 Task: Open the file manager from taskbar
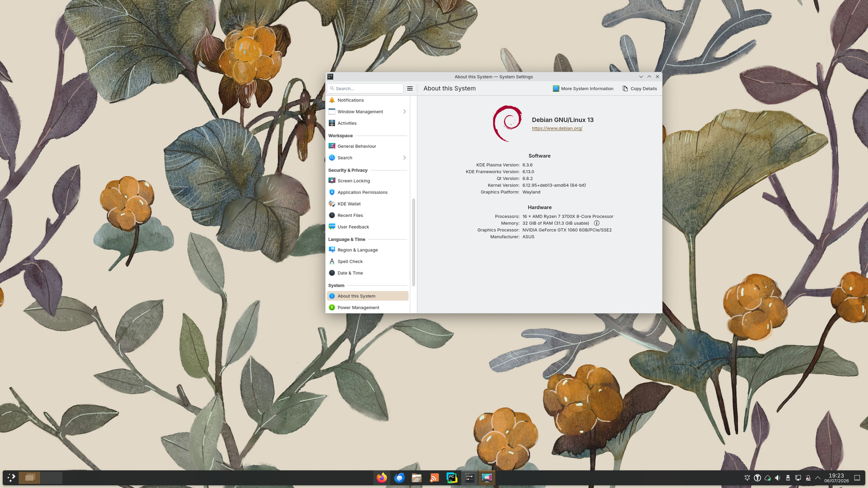click(x=417, y=478)
